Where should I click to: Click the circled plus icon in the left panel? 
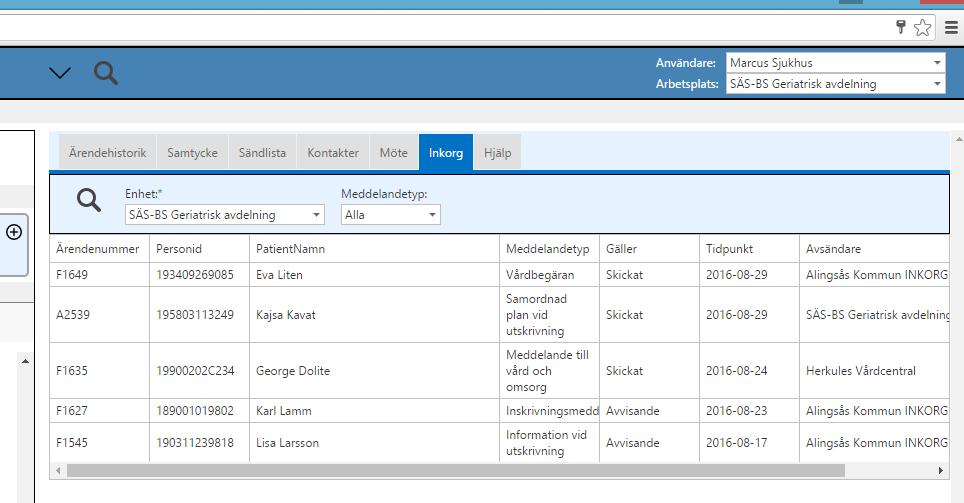click(14, 232)
